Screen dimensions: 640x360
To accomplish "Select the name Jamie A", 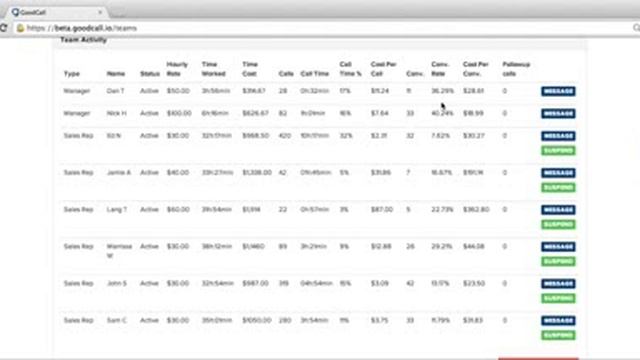I will pyautogui.click(x=119, y=173).
